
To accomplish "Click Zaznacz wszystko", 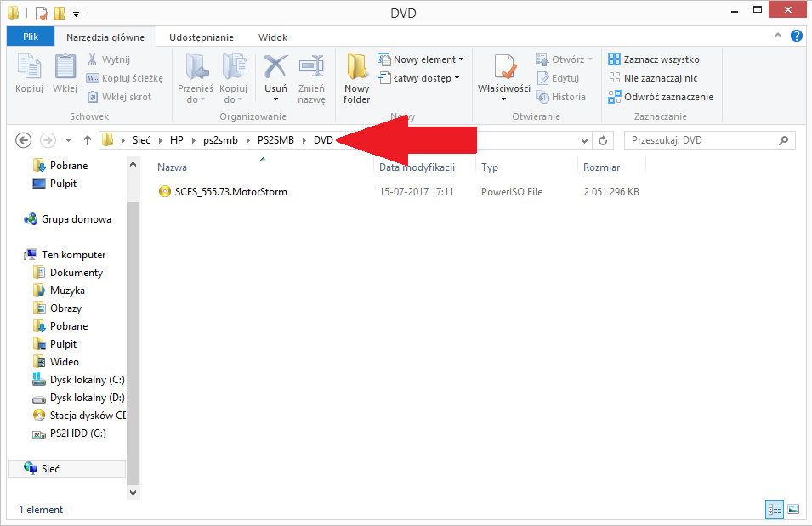I will pos(654,59).
